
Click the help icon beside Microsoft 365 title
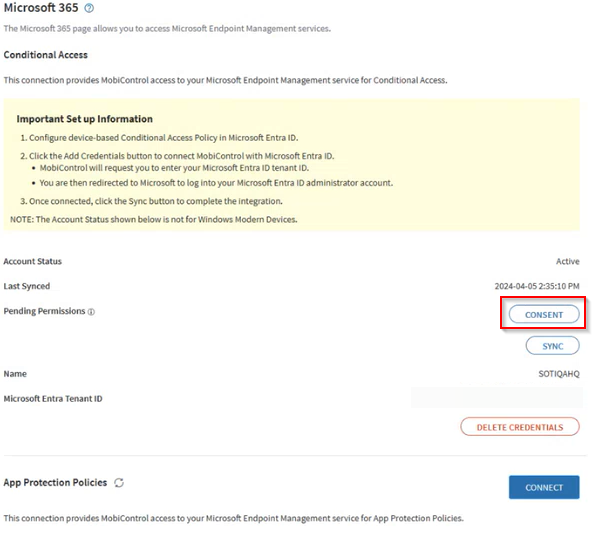(x=89, y=8)
